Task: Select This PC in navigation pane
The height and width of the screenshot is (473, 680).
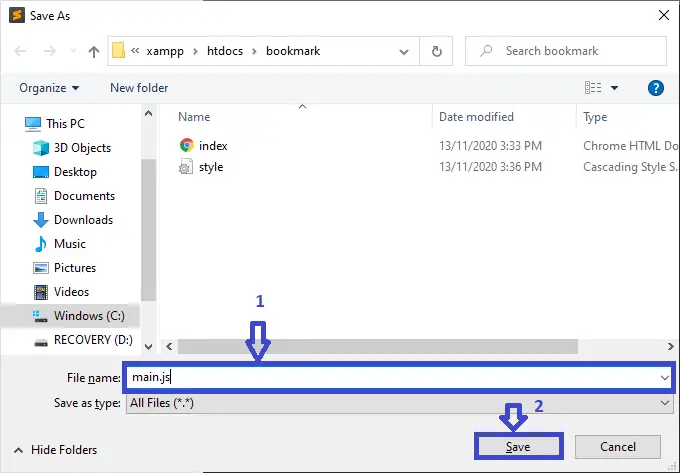Action: pos(54,124)
